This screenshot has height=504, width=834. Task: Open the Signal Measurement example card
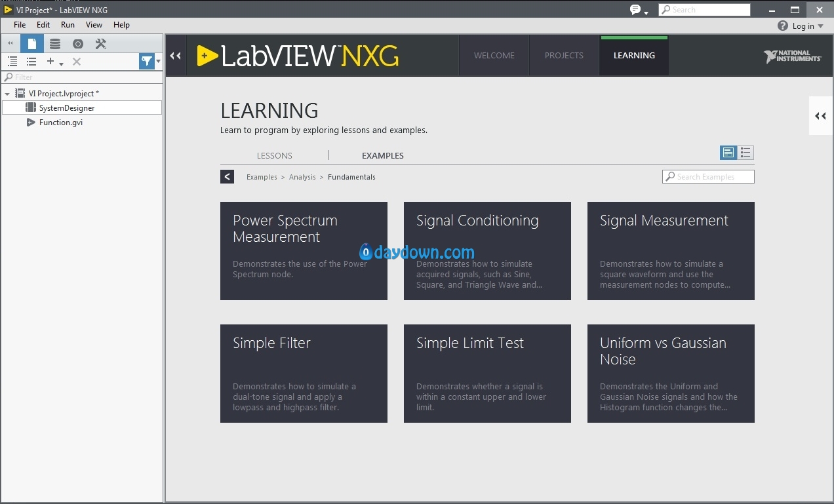coord(671,251)
